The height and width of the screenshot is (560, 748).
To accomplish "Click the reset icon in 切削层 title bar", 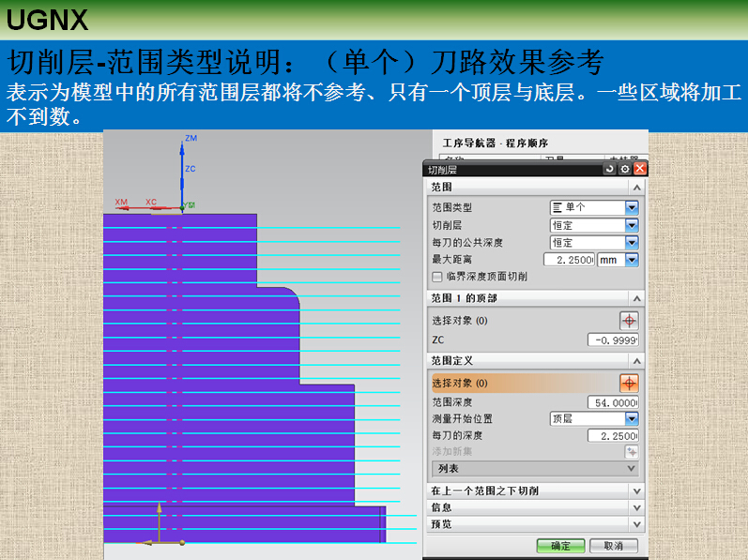I will pos(609,169).
